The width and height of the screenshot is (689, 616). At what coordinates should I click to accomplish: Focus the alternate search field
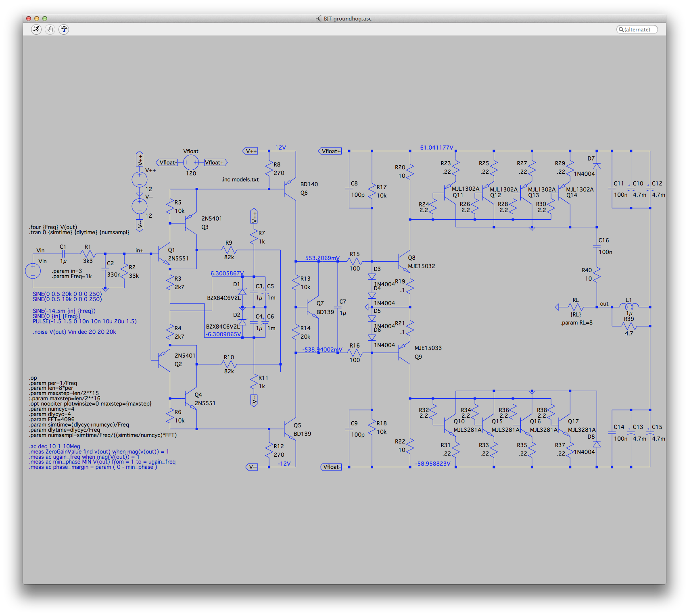(x=637, y=29)
